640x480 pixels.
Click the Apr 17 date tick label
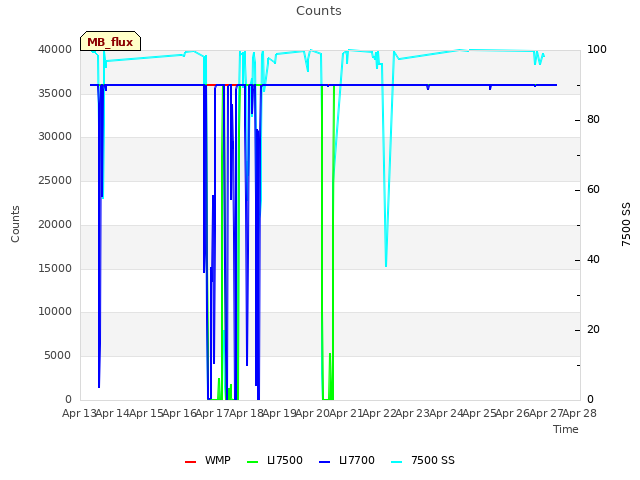213,413
